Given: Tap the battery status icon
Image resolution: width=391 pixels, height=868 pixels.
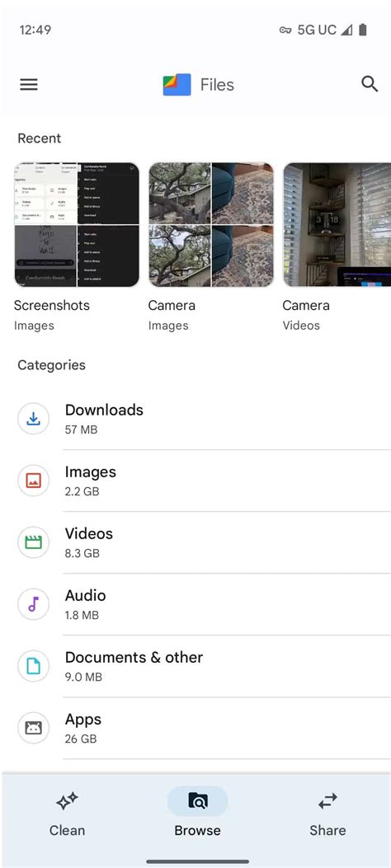Looking at the screenshot, I should pyautogui.click(x=363, y=30).
